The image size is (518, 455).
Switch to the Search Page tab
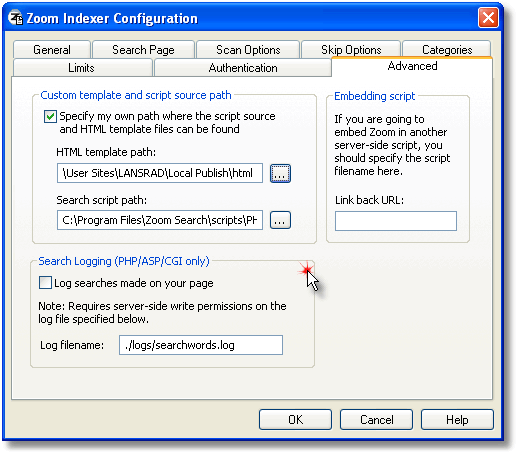click(143, 50)
